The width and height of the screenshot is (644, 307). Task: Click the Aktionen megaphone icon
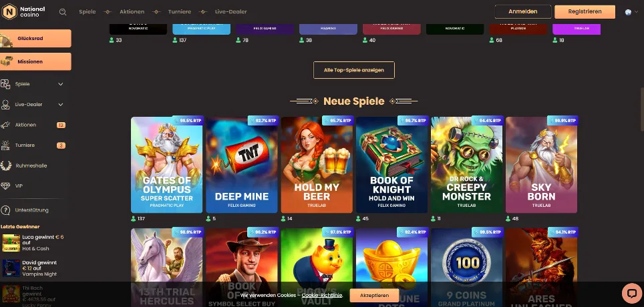5,125
